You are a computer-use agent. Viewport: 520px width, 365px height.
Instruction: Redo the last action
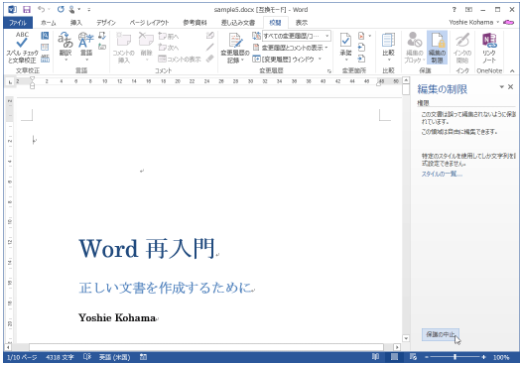(x=60, y=9)
